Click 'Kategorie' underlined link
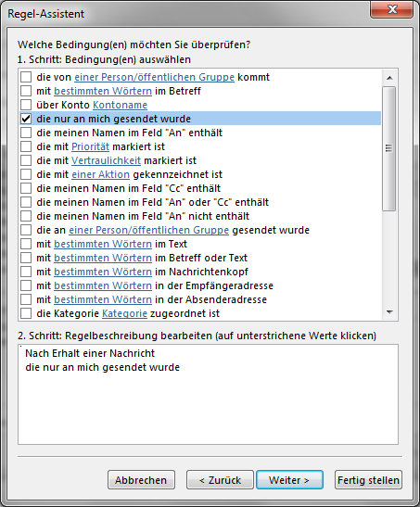 (x=124, y=313)
